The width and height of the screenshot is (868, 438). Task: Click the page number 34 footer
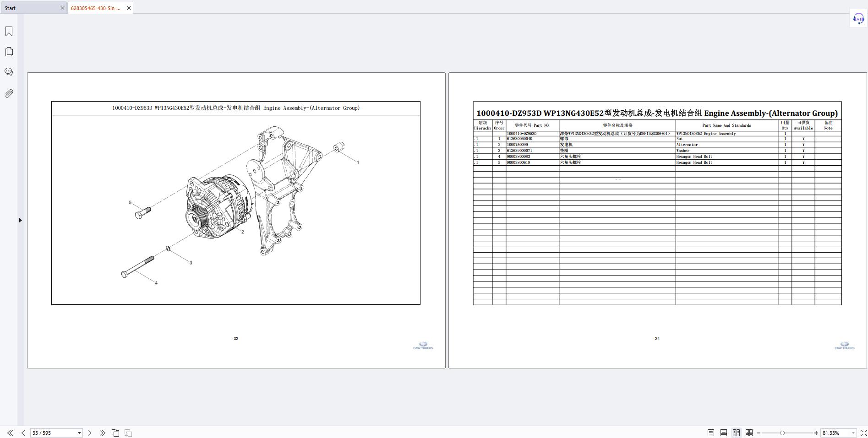click(657, 339)
